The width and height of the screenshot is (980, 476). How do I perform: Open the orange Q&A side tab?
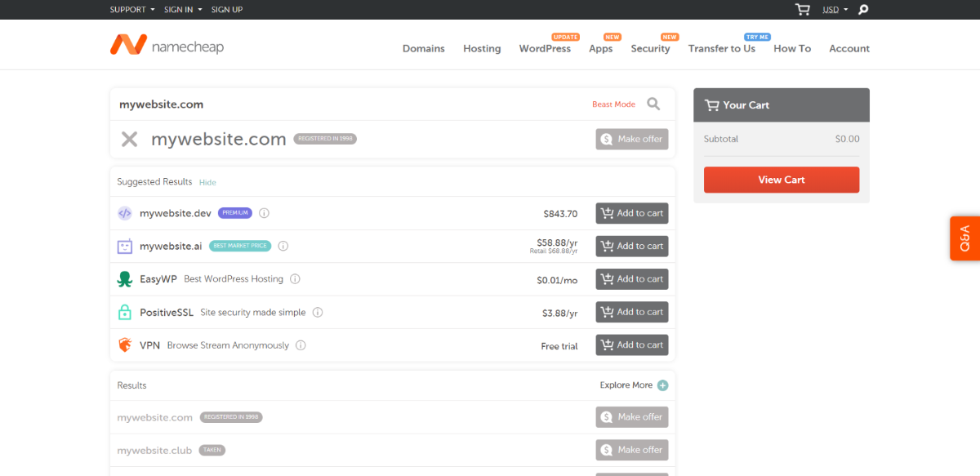(964, 238)
